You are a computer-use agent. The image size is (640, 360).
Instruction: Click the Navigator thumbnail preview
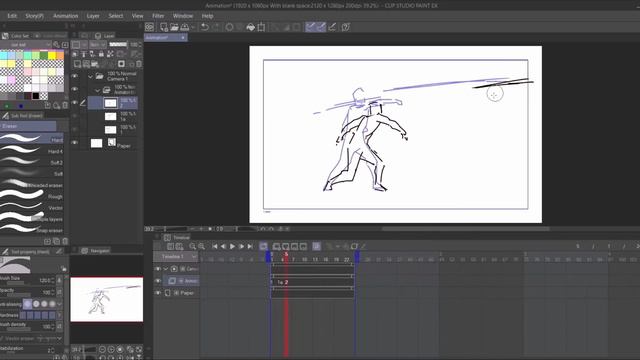click(x=107, y=299)
